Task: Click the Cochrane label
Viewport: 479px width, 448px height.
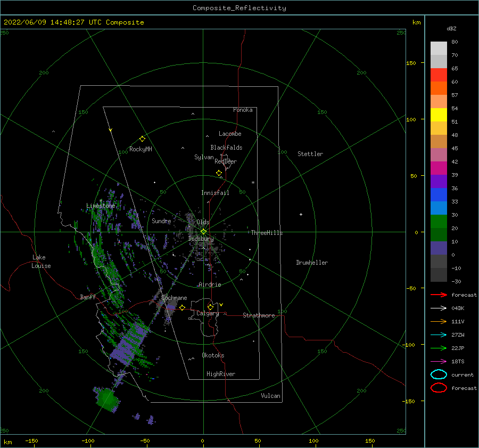Action: [174, 298]
